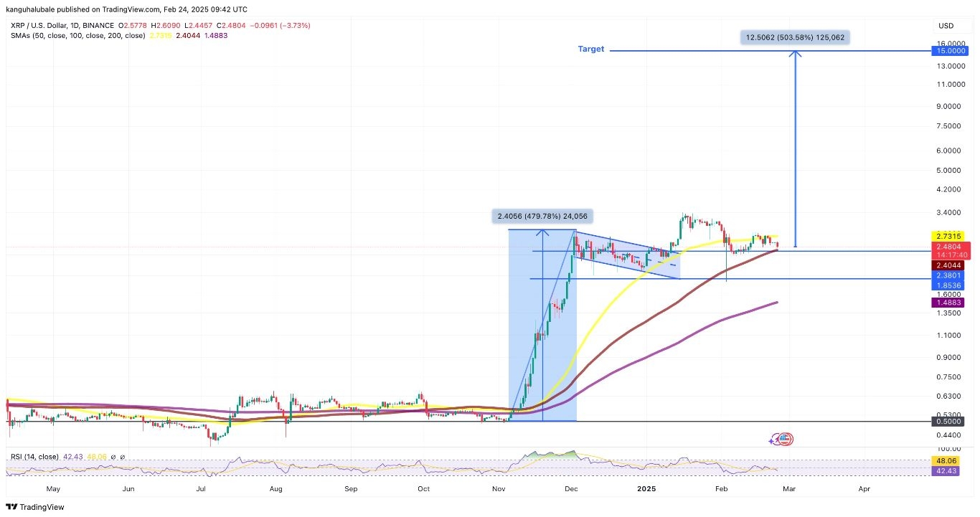
Task: Click the open price O2.5778 in the legend
Action: pyautogui.click(x=134, y=25)
